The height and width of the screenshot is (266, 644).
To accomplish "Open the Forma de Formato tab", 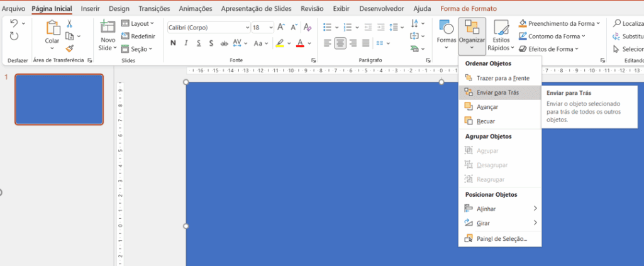I will click(468, 9).
